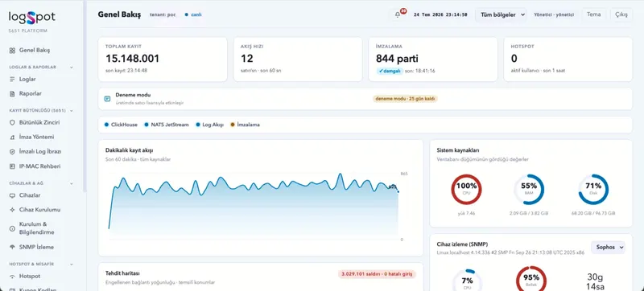Screen dimensions: 644x291
Task: Click the 2.09 GB / 3.82 GB text
Action: [529, 214]
